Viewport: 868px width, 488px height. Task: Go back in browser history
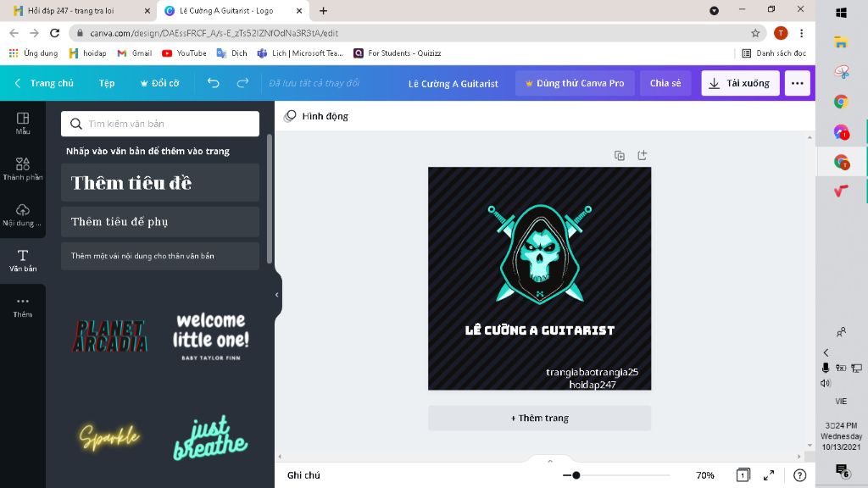point(14,33)
